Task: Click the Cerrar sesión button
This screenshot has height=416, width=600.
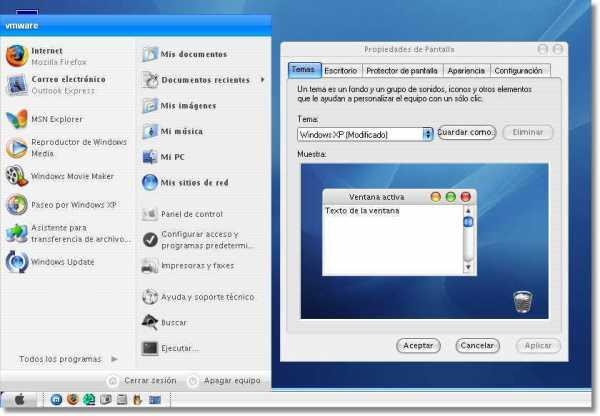Action: [142, 380]
